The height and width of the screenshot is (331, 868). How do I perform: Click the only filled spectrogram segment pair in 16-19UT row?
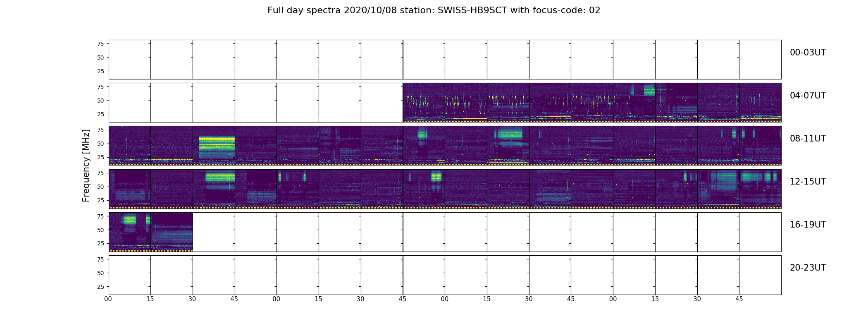150,232
